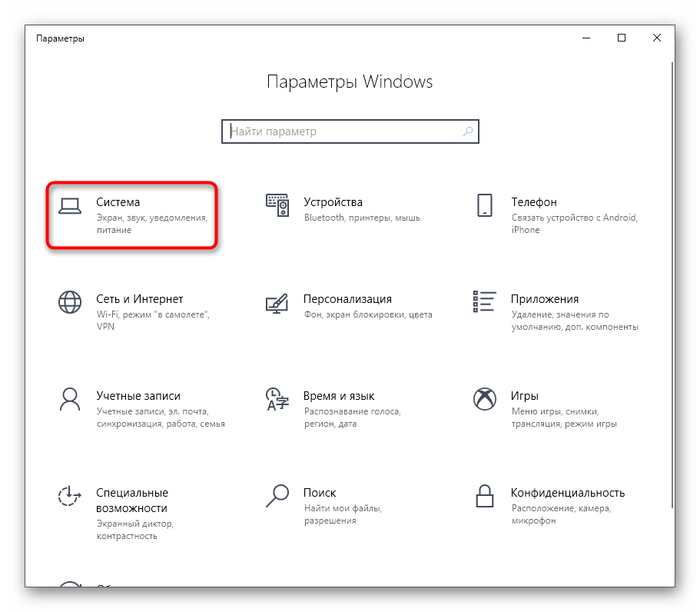The image size is (700, 612).
Task: Open the Игры Xbox icon
Action: coord(484,399)
